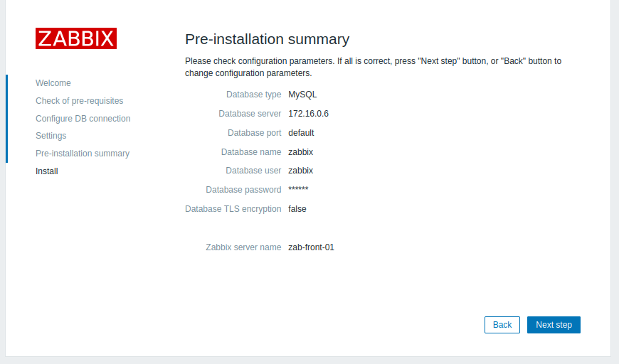Click the ZABBIX logo
The width and height of the screenshot is (619, 364).
coord(76,38)
